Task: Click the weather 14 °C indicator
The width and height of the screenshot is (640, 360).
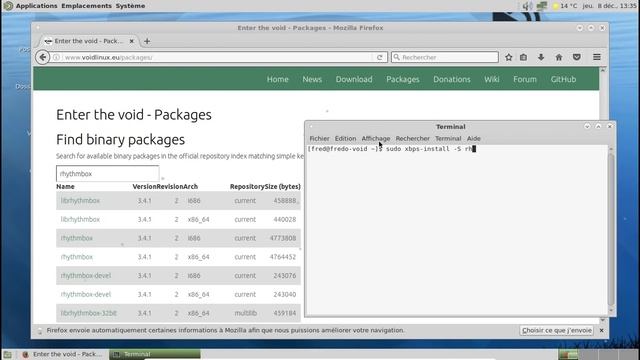Action: coord(564,6)
